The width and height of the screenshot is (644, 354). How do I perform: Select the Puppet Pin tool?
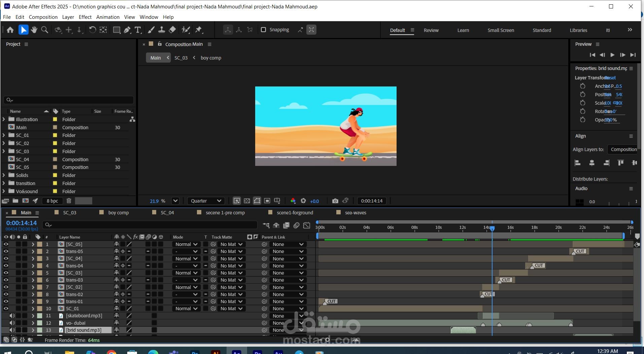point(199,30)
